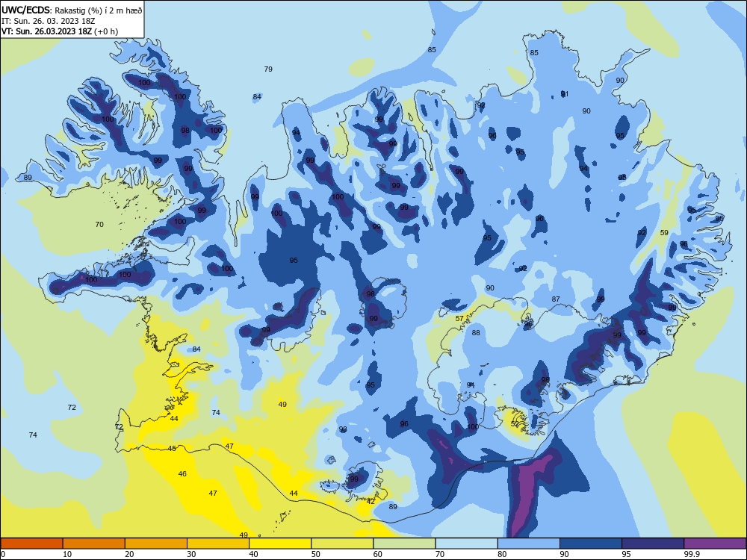
Task: Select the legend tick label '60'
Action: point(378,554)
